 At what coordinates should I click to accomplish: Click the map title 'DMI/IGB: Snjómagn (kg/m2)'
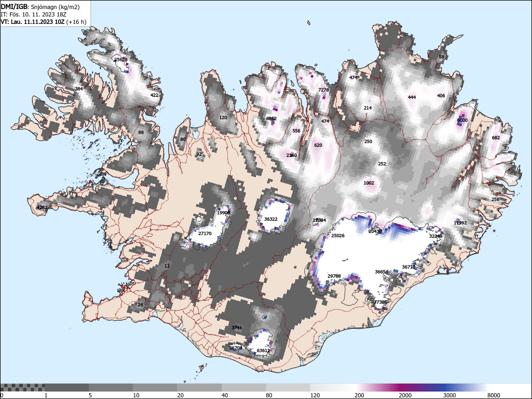tap(40, 7)
